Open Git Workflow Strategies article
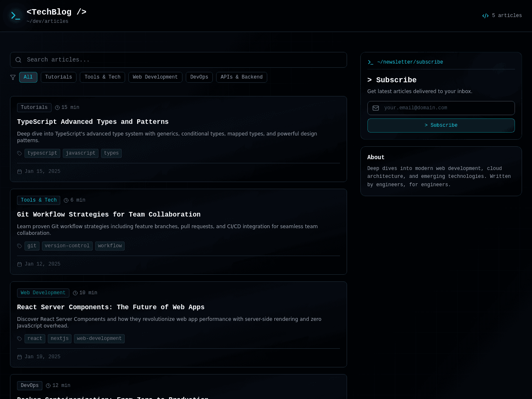 (x=109, y=214)
